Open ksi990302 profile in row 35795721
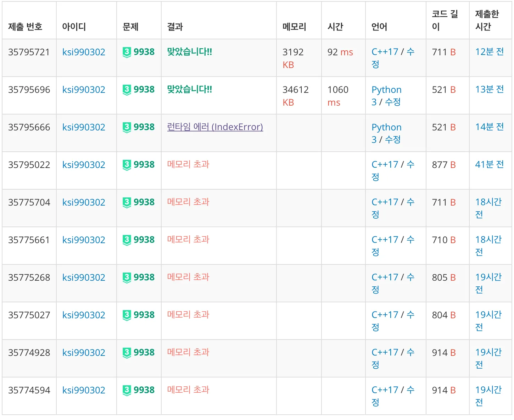 pos(84,52)
